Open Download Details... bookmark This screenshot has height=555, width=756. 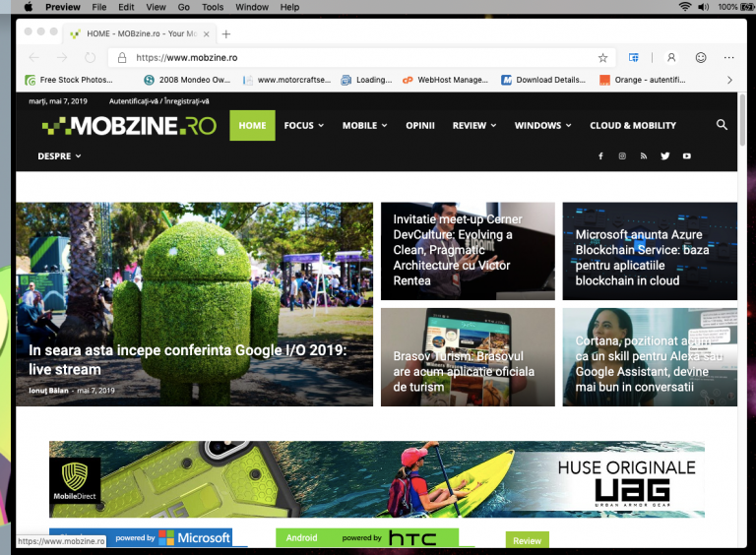(543, 80)
